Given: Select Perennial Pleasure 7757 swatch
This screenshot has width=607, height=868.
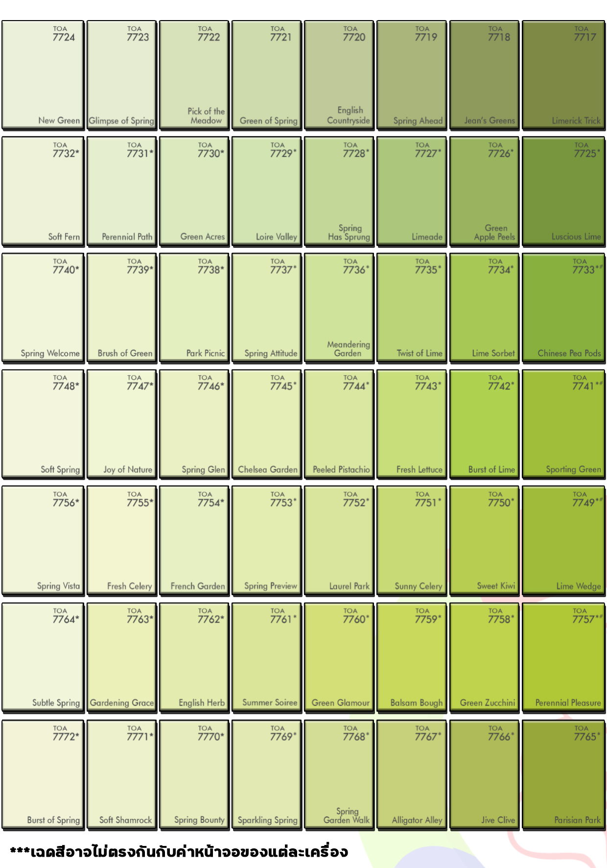Looking at the screenshot, I should 563,657.
